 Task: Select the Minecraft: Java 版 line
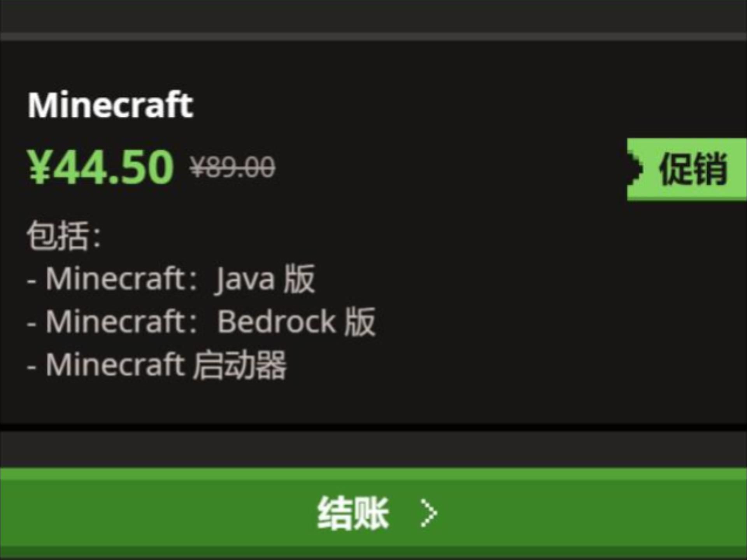pos(171,279)
